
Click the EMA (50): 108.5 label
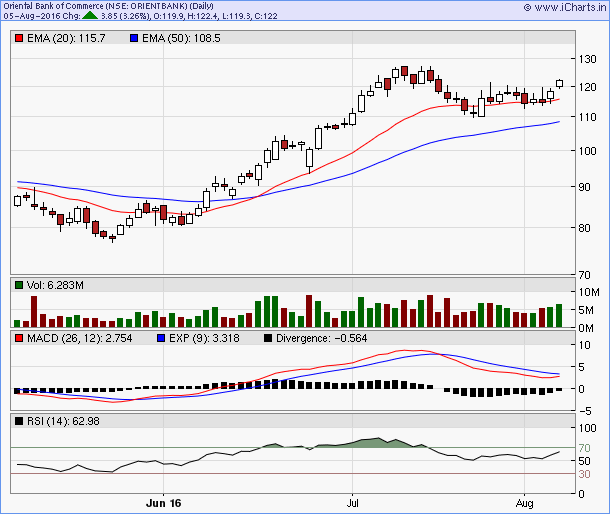(181, 39)
